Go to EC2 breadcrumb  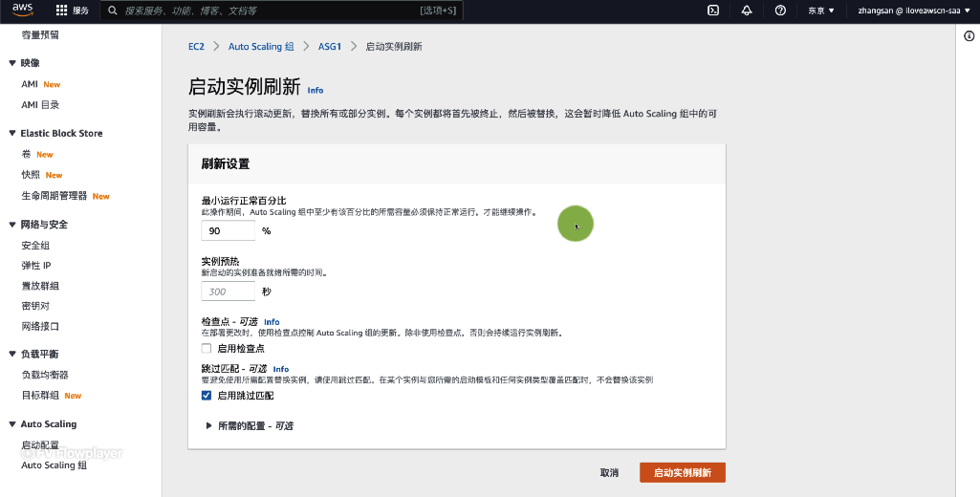(x=196, y=46)
